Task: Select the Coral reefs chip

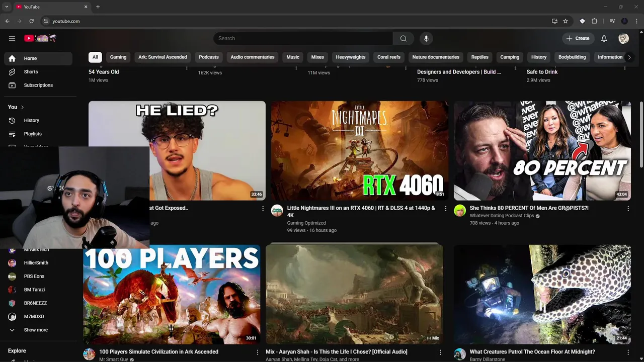Action: click(x=389, y=57)
